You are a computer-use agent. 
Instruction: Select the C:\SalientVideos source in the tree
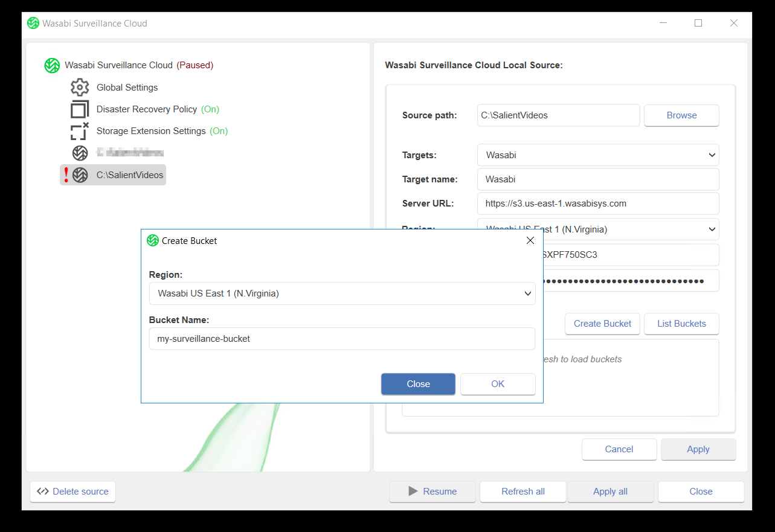point(113,175)
